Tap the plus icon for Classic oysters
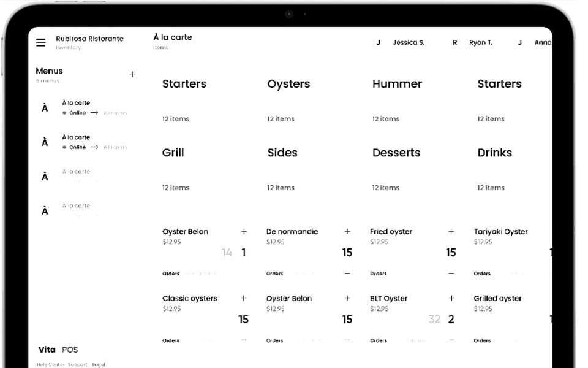The width and height of the screenshot is (588, 368). [x=244, y=298]
